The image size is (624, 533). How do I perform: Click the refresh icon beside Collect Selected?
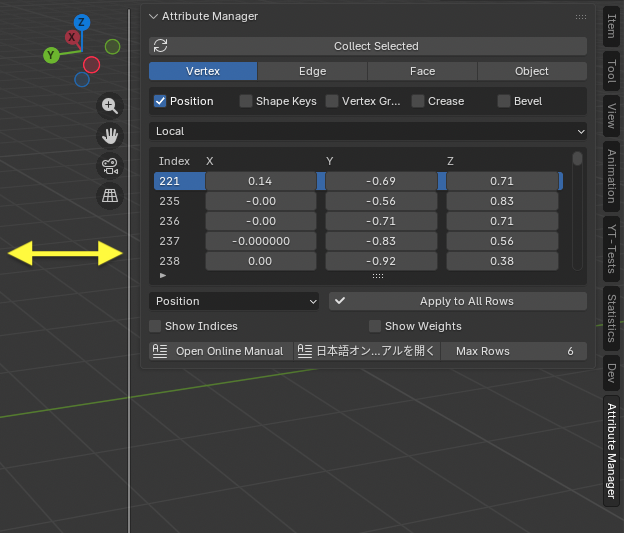click(160, 46)
